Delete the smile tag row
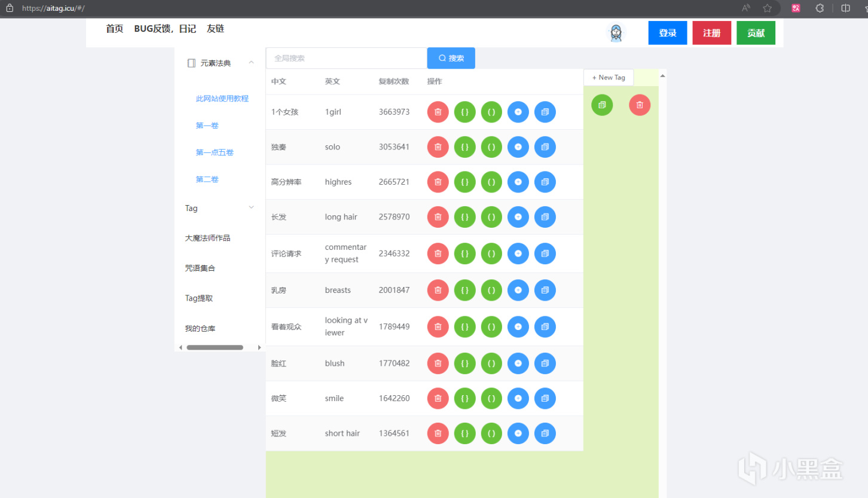This screenshot has height=498, width=868. 438,398
